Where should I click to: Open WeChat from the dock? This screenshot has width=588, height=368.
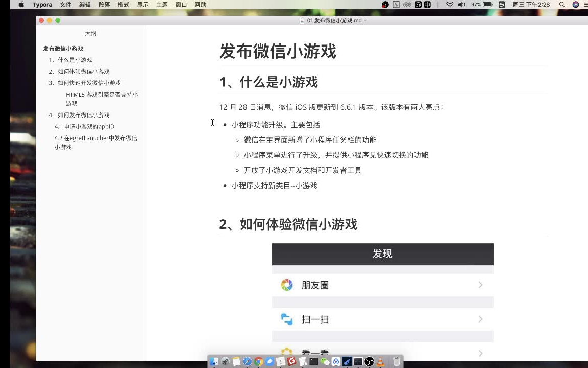pyautogui.click(x=324, y=361)
